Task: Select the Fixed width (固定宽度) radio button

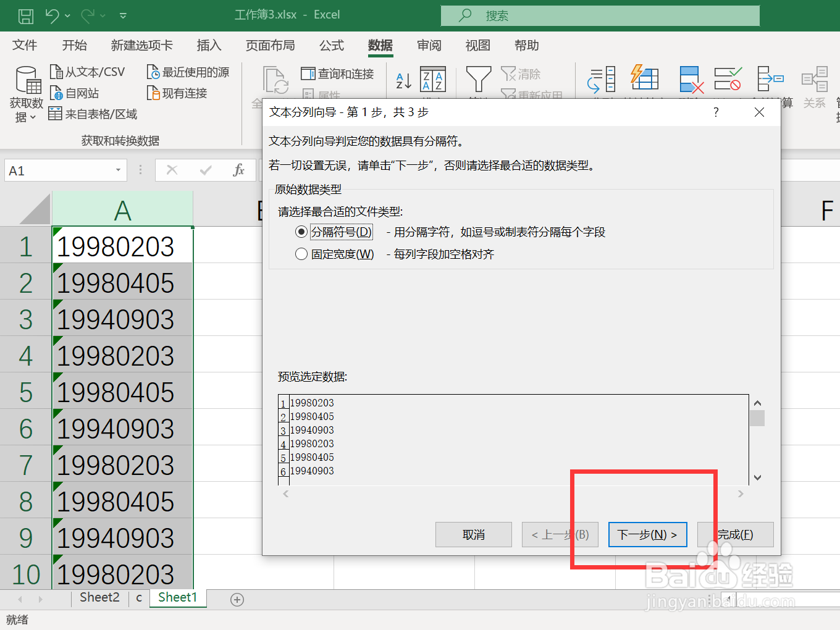Action: click(301, 254)
